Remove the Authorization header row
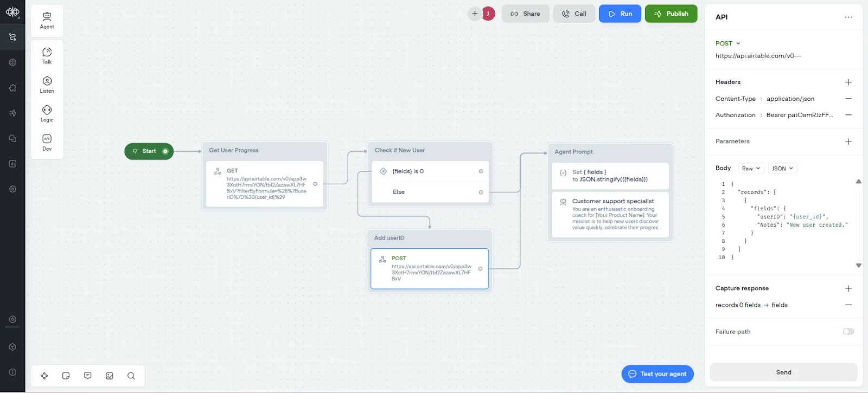868x393 pixels. 848,115
